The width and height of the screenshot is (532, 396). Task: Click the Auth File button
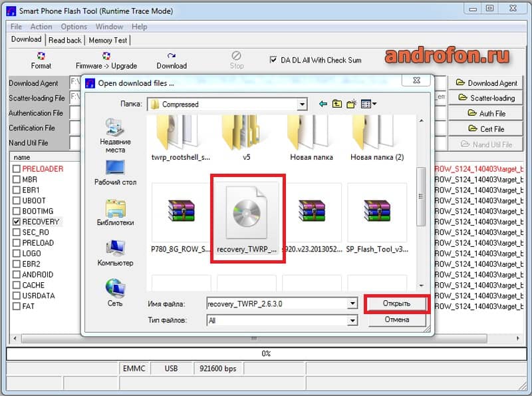click(x=486, y=113)
